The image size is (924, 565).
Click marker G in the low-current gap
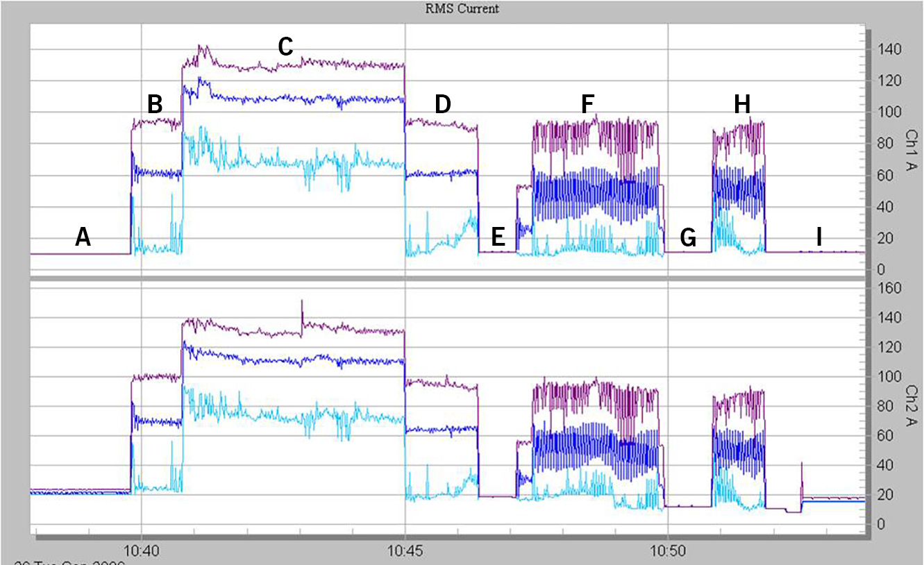(688, 238)
